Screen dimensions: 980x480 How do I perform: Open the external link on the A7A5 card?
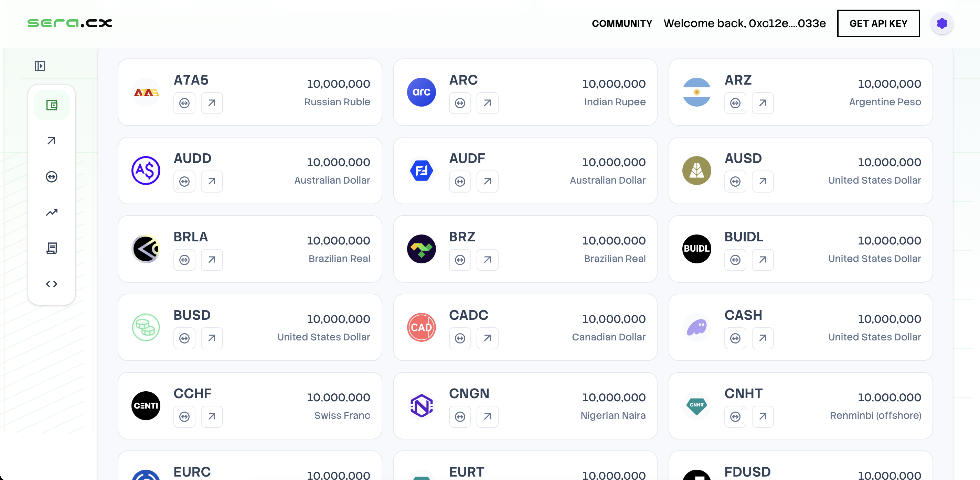pyautogui.click(x=212, y=103)
